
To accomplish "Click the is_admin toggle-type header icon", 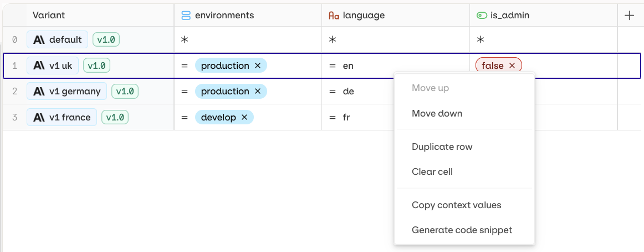I will 482,16.
